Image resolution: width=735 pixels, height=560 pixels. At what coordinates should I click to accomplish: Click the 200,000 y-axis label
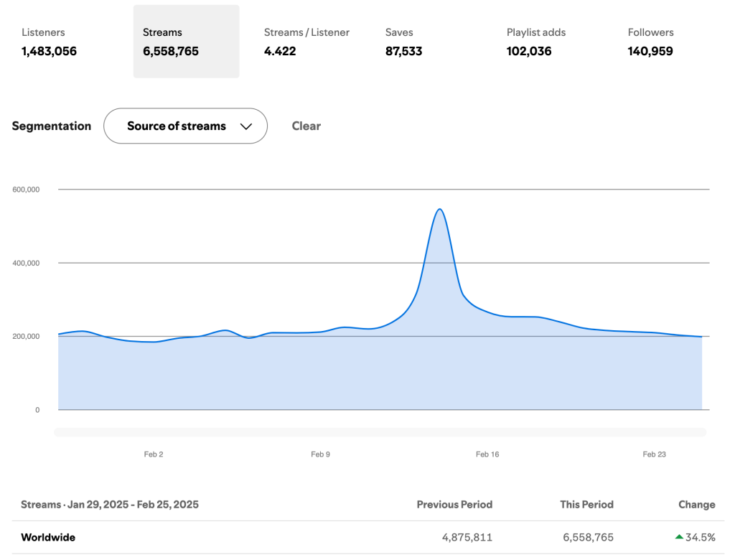(26, 336)
